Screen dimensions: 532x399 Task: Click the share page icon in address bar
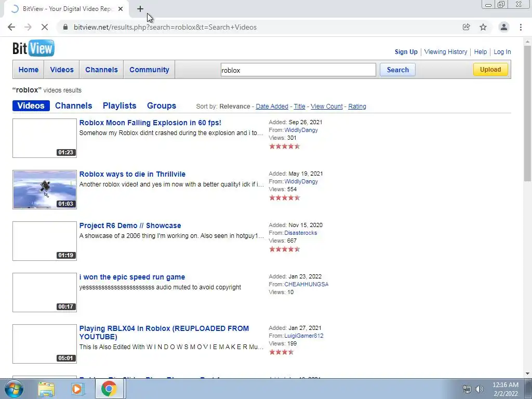click(466, 27)
